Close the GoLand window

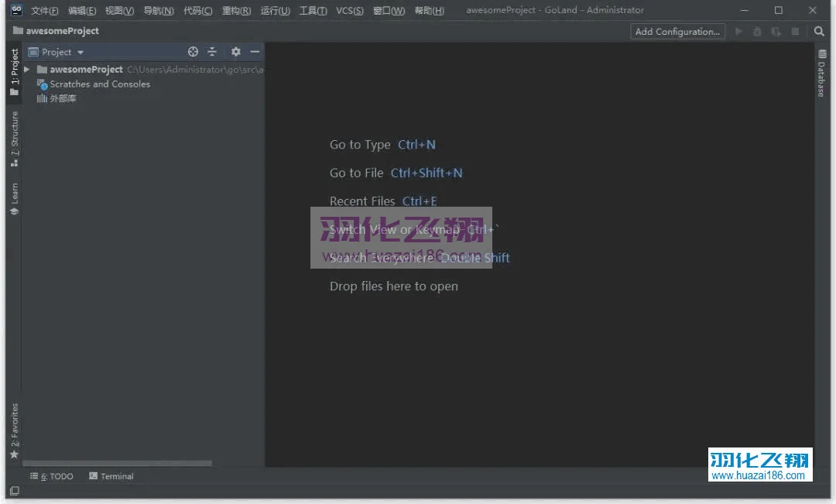click(813, 10)
